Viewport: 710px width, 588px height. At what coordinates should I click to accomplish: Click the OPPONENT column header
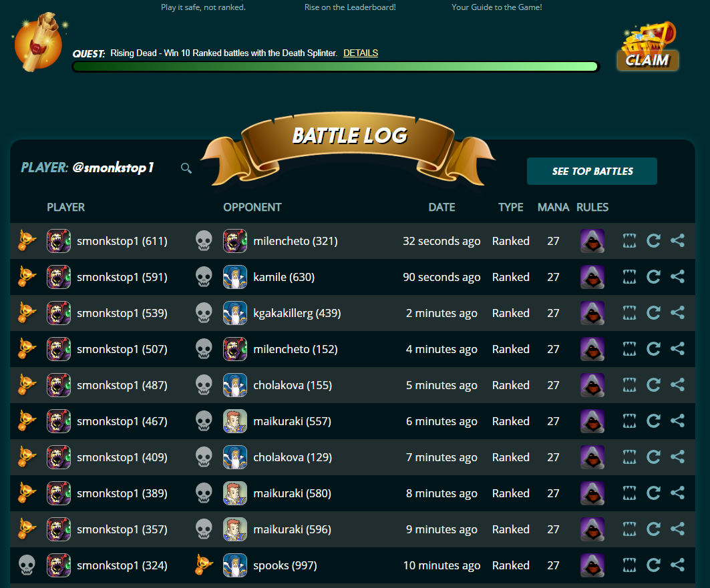click(x=252, y=207)
